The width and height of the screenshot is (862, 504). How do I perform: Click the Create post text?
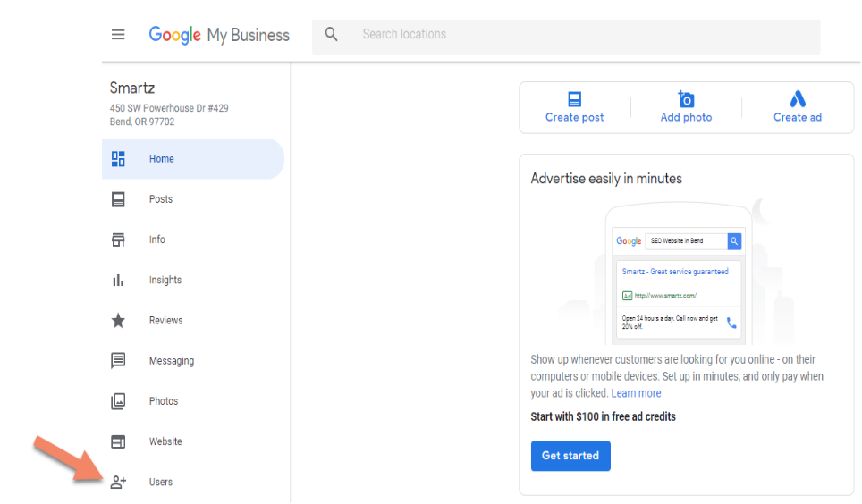coord(574,117)
